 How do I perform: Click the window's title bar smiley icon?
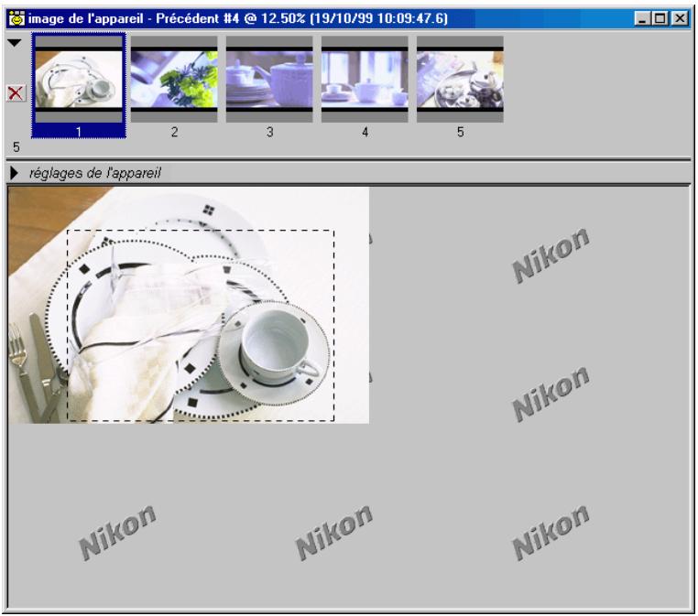tap(16, 18)
